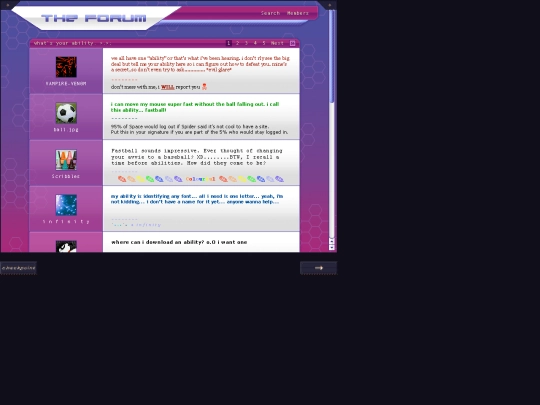Click the green 'fastball' post text

pos(195,107)
